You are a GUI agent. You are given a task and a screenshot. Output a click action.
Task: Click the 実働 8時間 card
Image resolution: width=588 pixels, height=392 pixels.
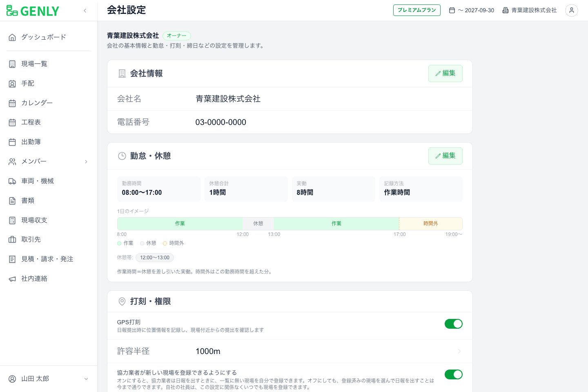[x=334, y=189]
